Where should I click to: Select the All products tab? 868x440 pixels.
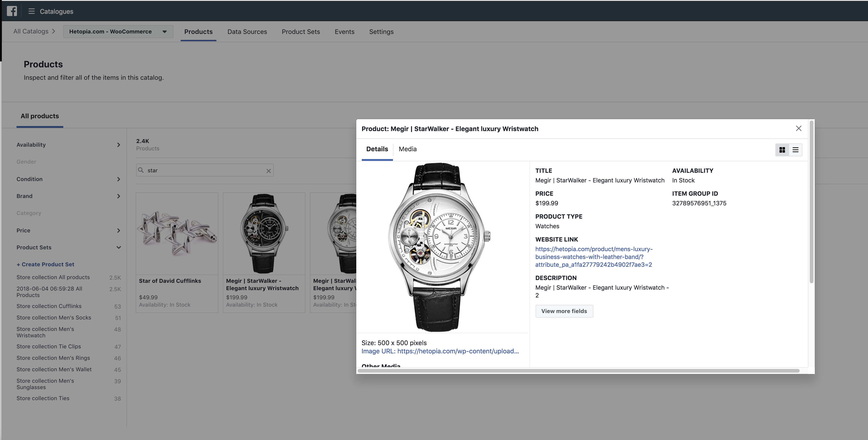click(x=40, y=116)
